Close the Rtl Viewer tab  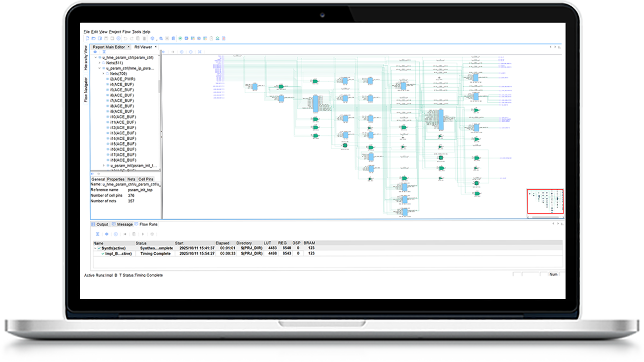pos(156,47)
